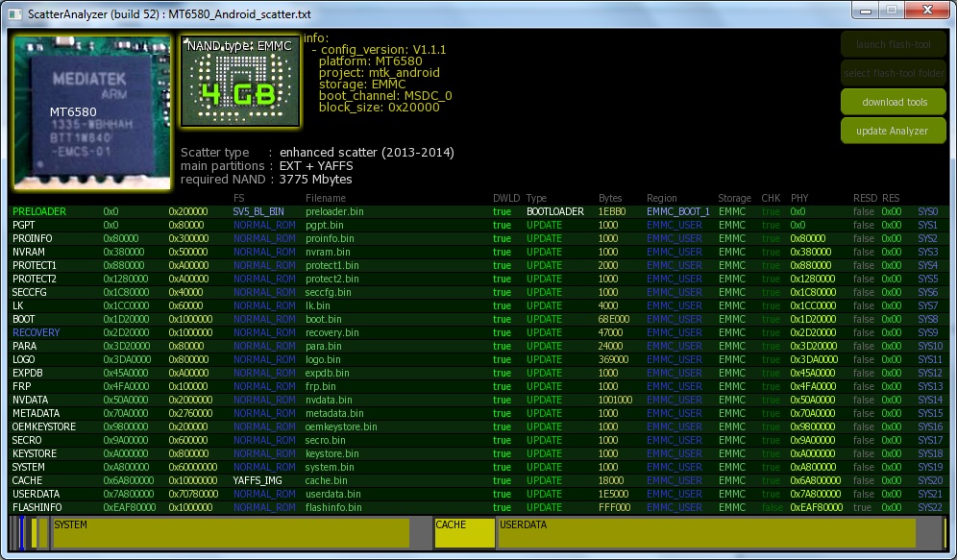The height and width of the screenshot is (560, 957).
Task: Select the BOOT partition name
Action: [x=24, y=319]
